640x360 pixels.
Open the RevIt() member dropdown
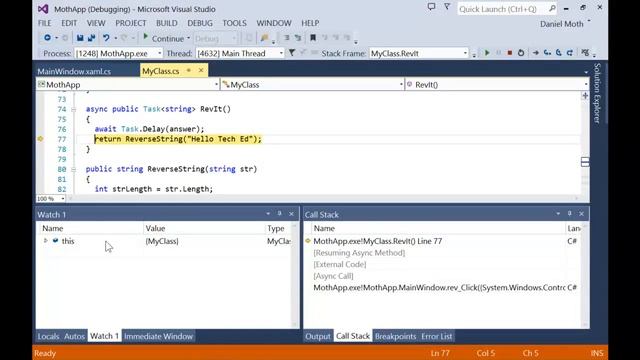click(586, 84)
